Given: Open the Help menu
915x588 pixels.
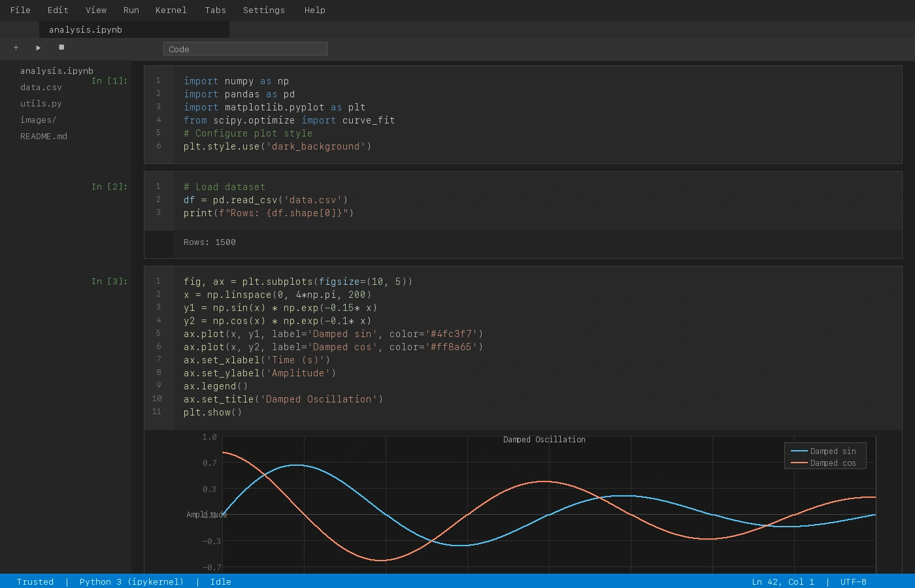Looking at the screenshot, I should [x=314, y=10].
